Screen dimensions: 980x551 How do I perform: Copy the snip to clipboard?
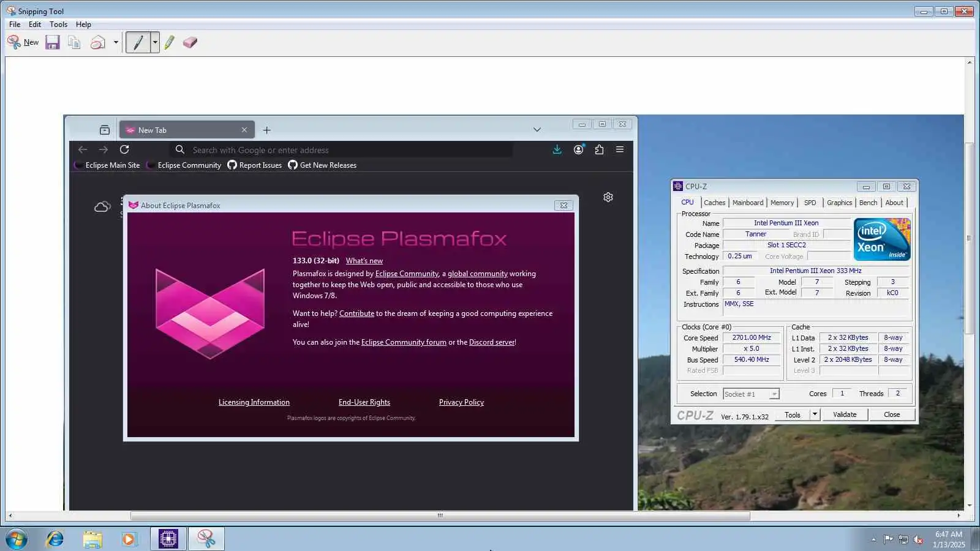(x=74, y=42)
